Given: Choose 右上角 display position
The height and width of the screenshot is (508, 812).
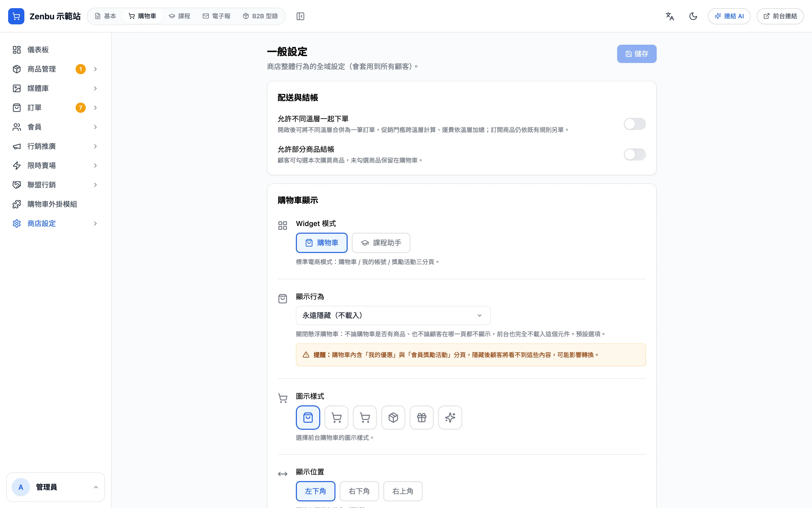Looking at the screenshot, I should (x=403, y=491).
